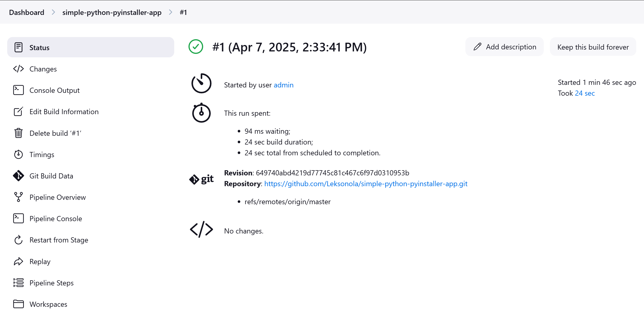Open Console Output terminal icon

pos(19,90)
